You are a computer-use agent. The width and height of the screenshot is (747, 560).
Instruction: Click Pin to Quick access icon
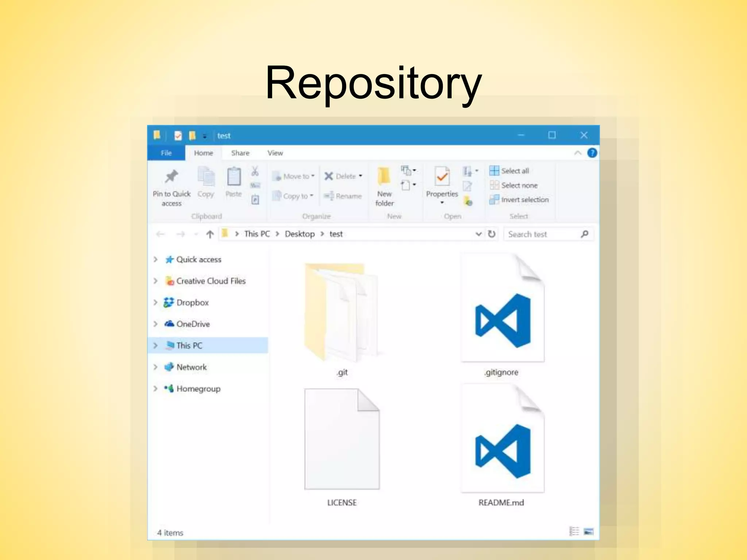tap(171, 177)
